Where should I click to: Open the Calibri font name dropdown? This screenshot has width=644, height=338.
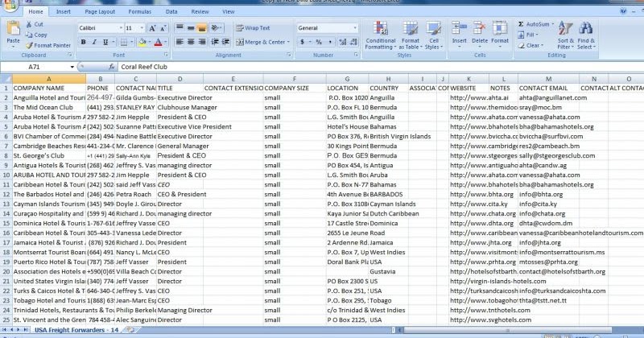tap(121, 28)
